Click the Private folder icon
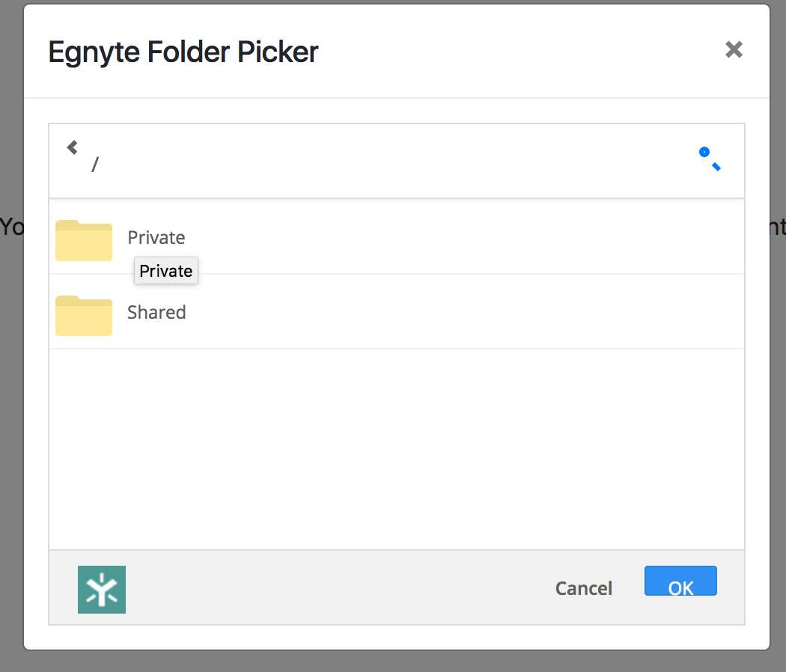Image resolution: width=786 pixels, height=672 pixels. click(84, 240)
